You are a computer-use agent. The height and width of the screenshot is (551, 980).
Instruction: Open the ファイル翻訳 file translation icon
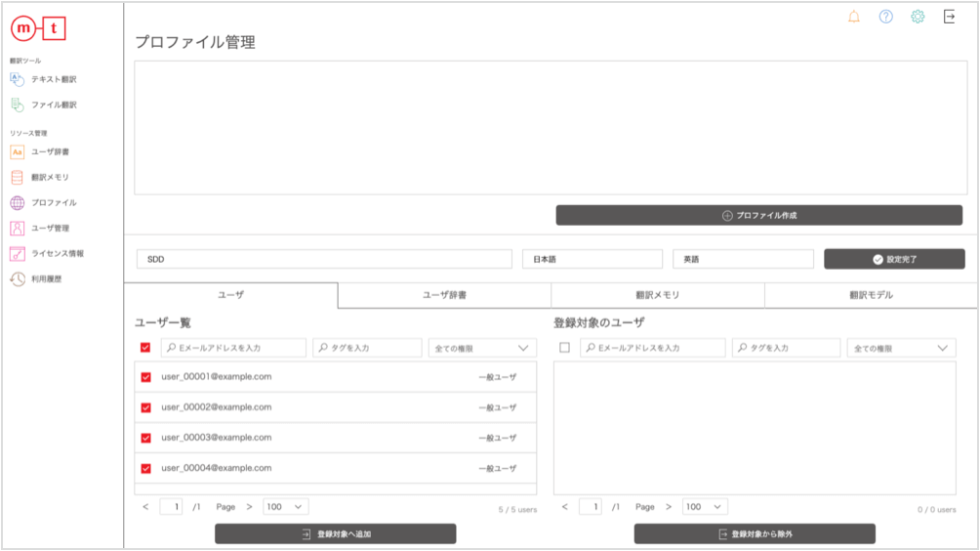point(17,105)
